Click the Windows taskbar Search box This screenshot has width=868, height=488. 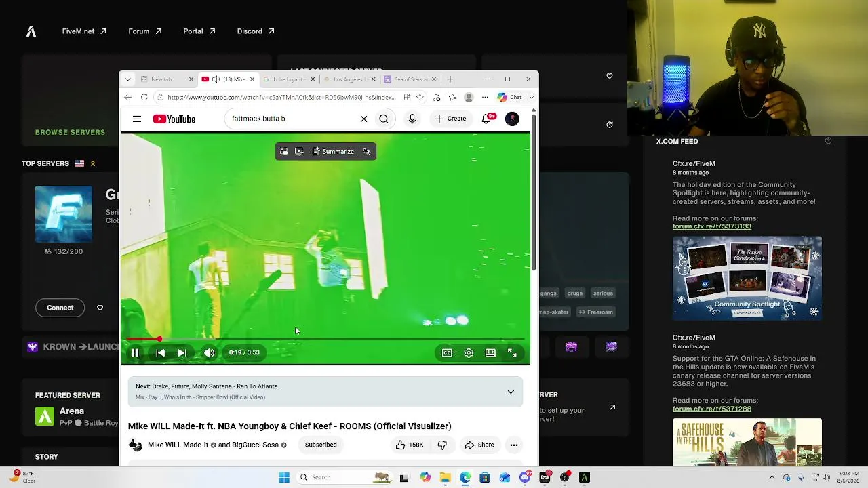pyautogui.click(x=344, y=477)
